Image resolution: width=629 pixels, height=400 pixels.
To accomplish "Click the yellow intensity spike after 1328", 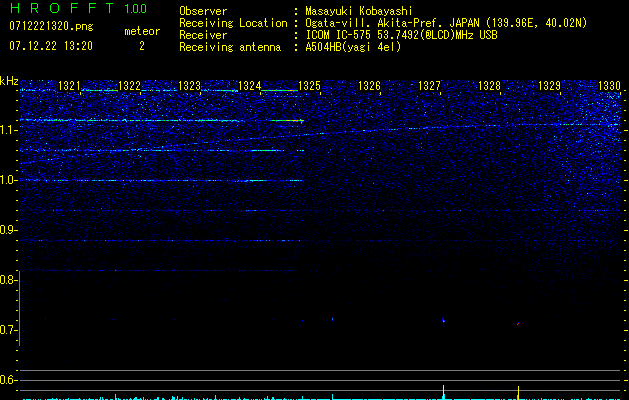I will point(518,392).
